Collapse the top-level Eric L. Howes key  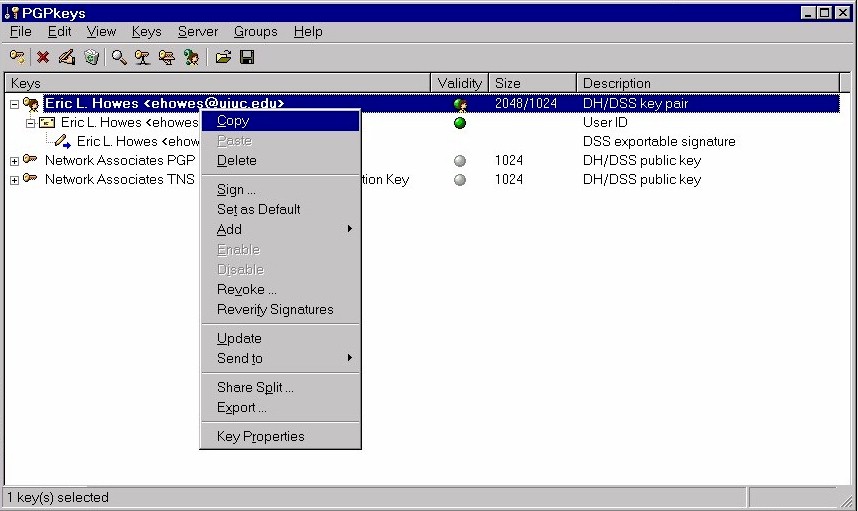pyautogui.click(x=15, y=104)
